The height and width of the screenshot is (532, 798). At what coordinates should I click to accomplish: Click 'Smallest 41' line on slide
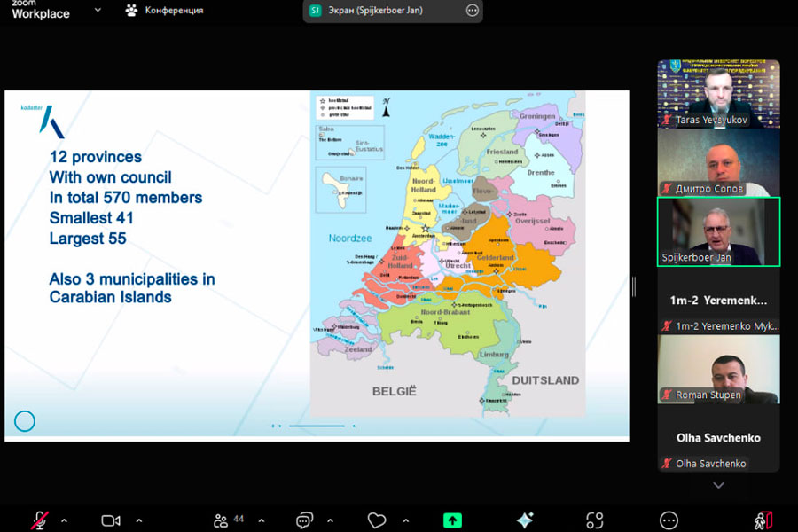tap(91, 218)
